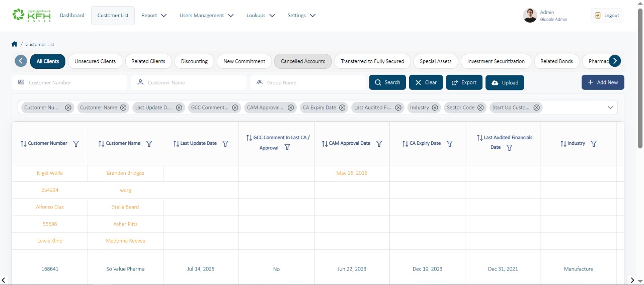Filter the CAM Approval Date column
Image resolution: width=644 pixels, height=285 pixels.
point(379,144)
